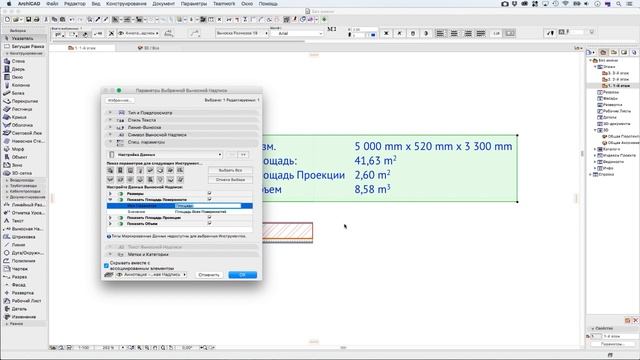The width and height of the screenshot is (640, 360).
Task: Expand the Метки и Категории panel
Action: pyautogui.click(x=182, y=254)
